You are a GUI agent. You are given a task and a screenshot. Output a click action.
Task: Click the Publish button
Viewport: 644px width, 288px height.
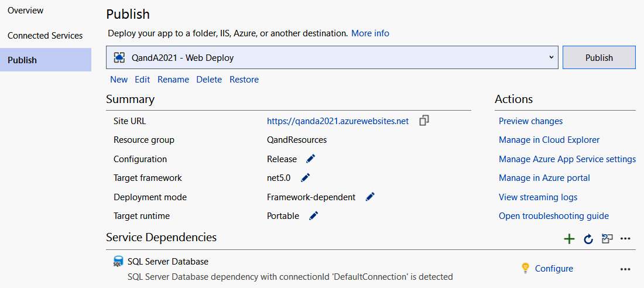pyautogui.click(x=599, y=57)
